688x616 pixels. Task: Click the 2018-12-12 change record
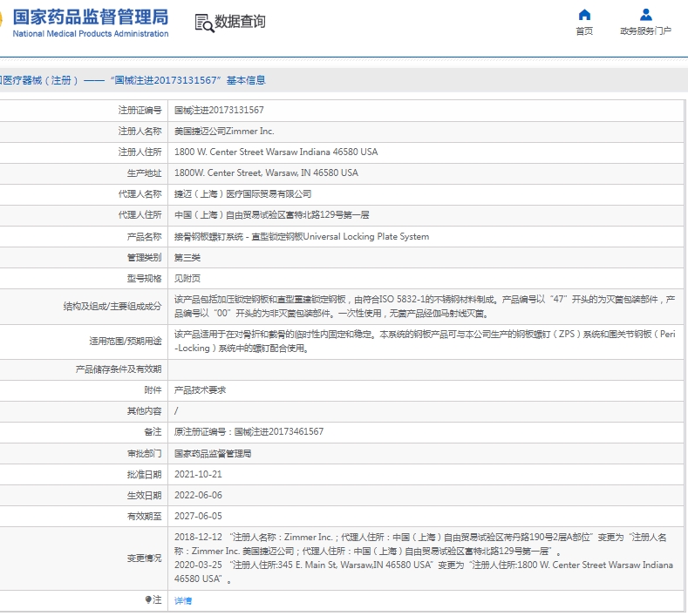point(420,544)
